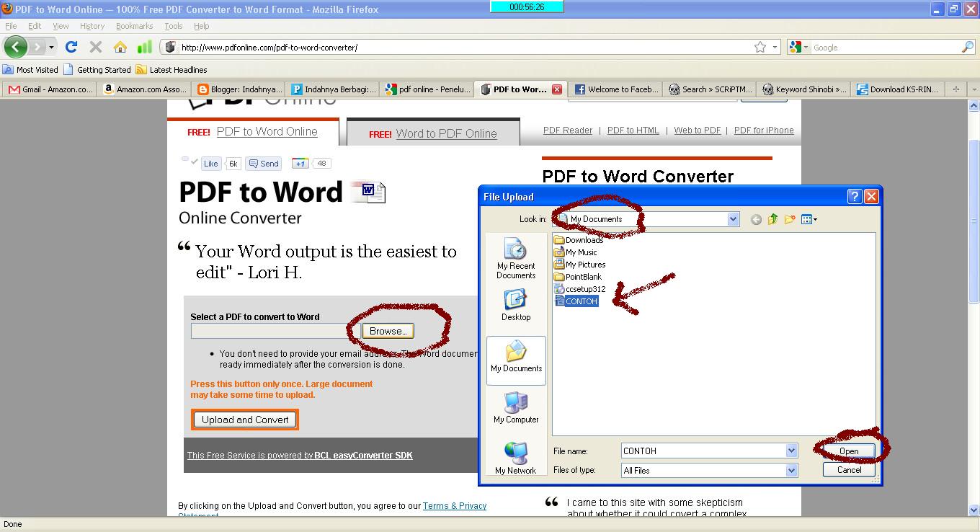Select the Desktop place icon
Viewport: 980px width, 532px height.
click(x=516, y=305)
